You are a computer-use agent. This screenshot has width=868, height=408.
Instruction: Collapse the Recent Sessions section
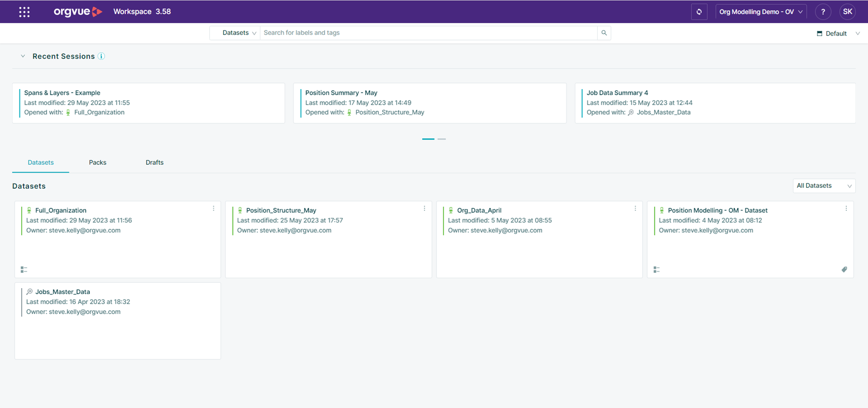click(x=23, y=56)
